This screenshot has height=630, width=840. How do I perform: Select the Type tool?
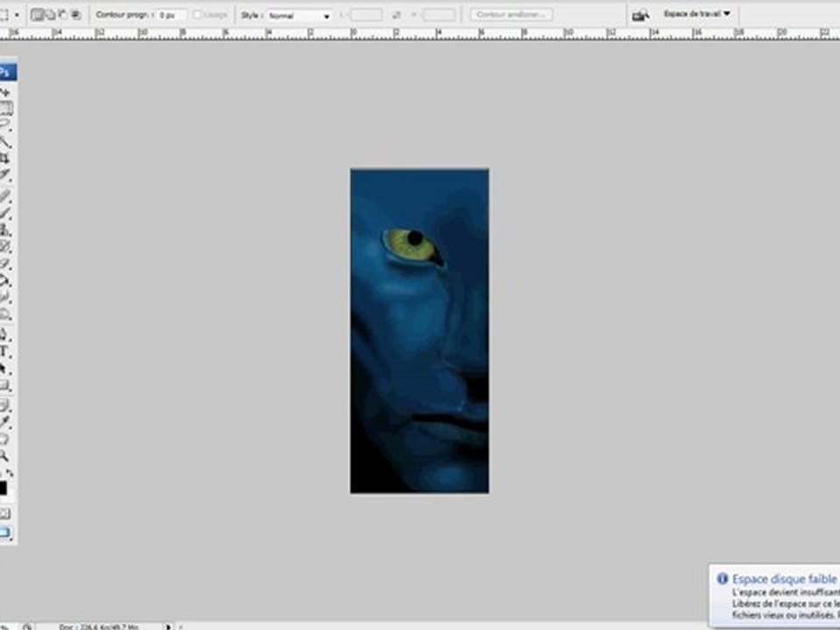(5, 352)
